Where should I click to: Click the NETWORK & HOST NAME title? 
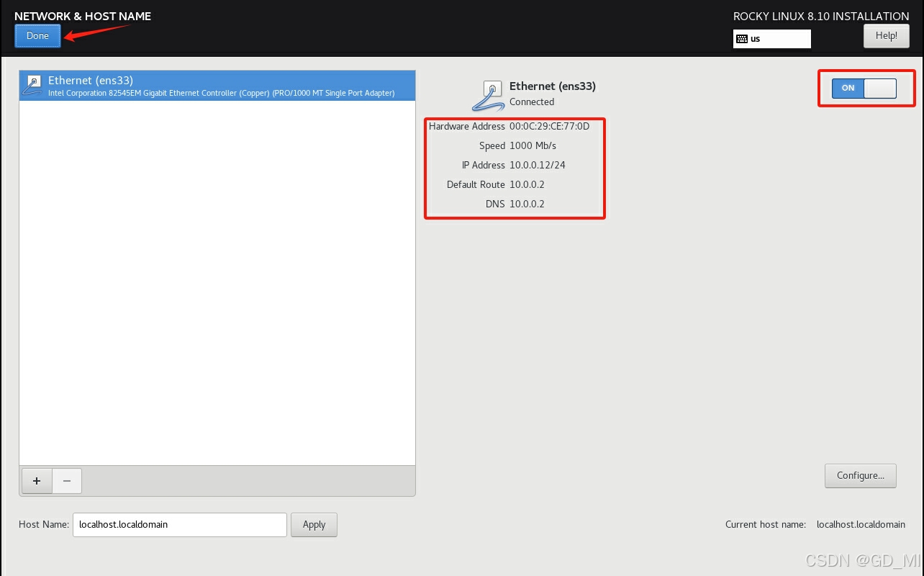pos(83,16)
